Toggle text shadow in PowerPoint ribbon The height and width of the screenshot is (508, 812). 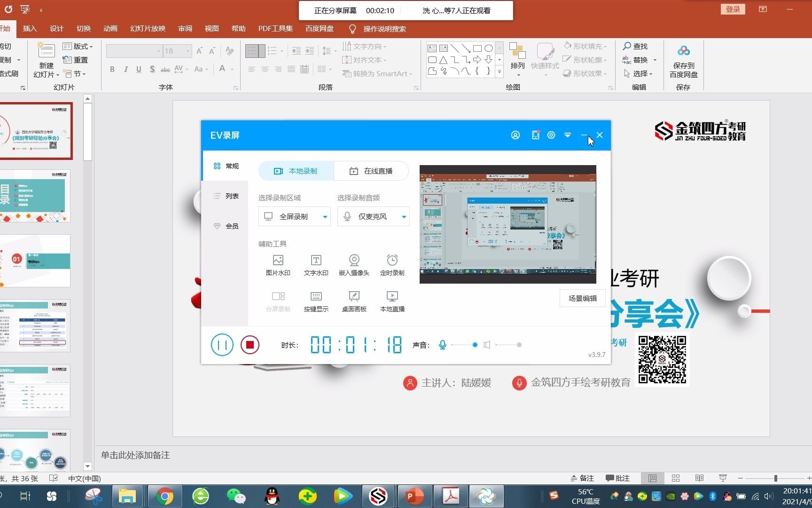click(152, 69)
